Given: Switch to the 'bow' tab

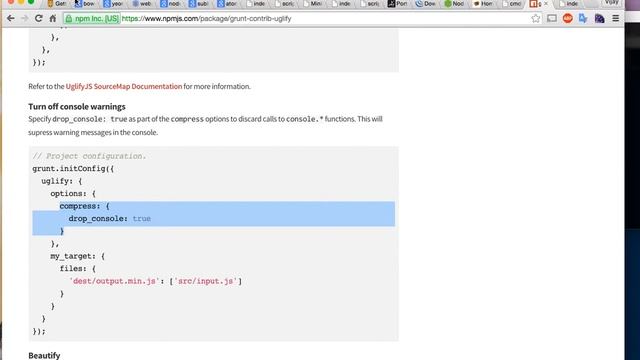Looking at the screenshot, I should [85, 4].
